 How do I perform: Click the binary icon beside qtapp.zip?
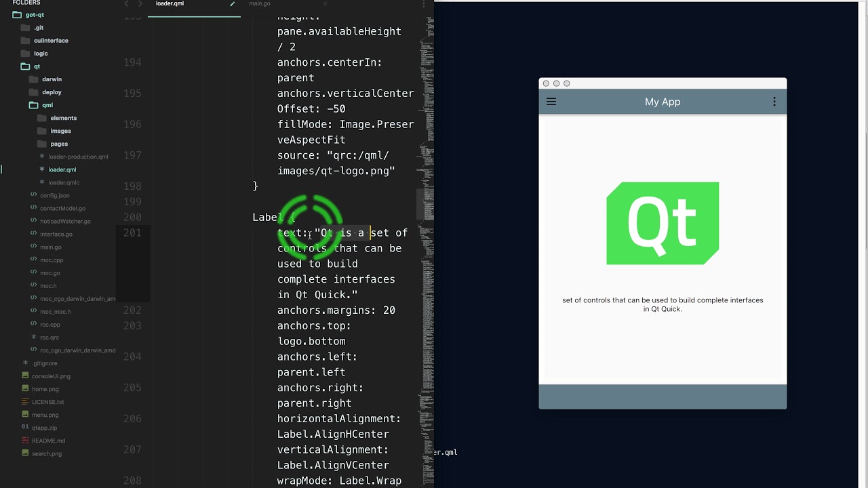(25, 427)
